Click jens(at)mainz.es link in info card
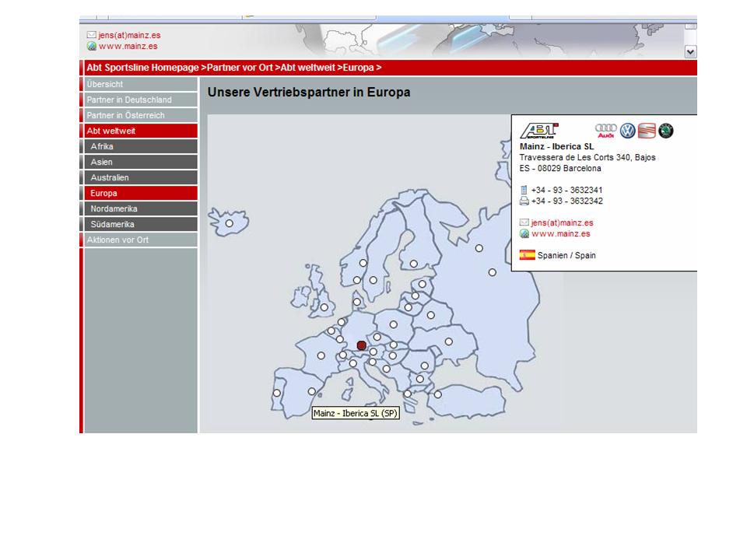This screenshot has height=560, width=747. [x=562, y=222]
